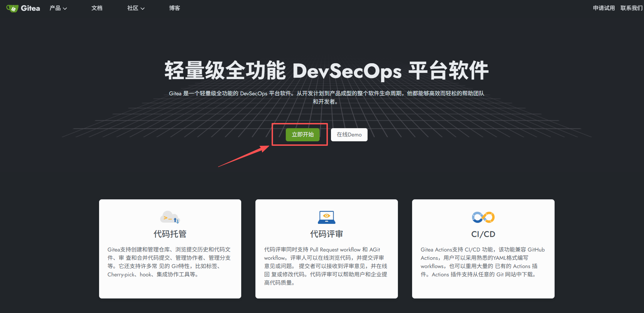Open the 在线Demo button
644x313 pixels.
(349, 135)
